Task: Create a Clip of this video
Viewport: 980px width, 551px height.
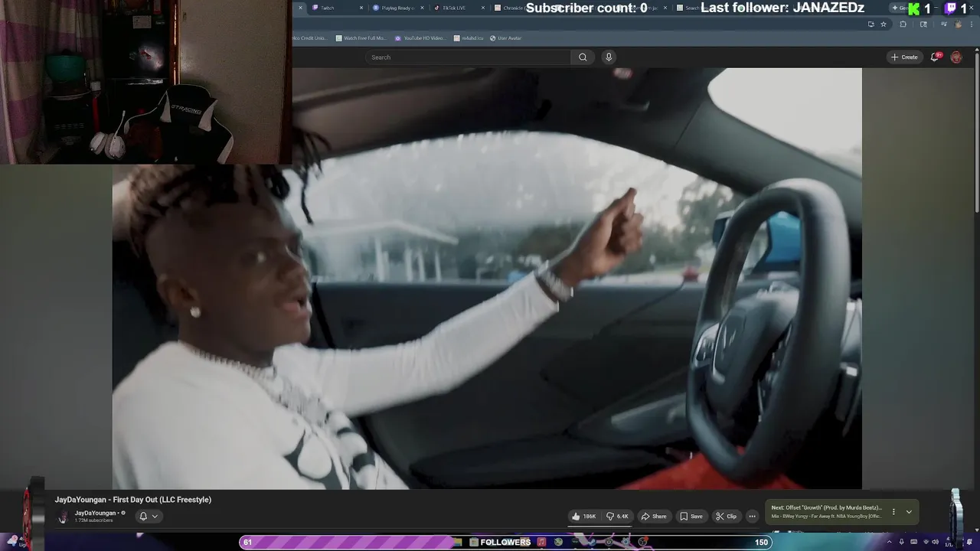Action: [x=726, y=517]
